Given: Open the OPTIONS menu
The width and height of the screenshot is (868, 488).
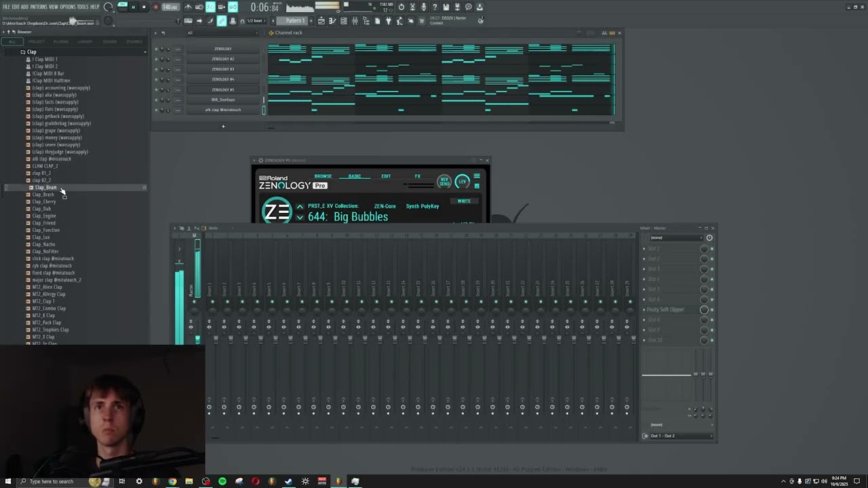Looking at the screenshot, I should pyautogui.click(x=68, y=7).
